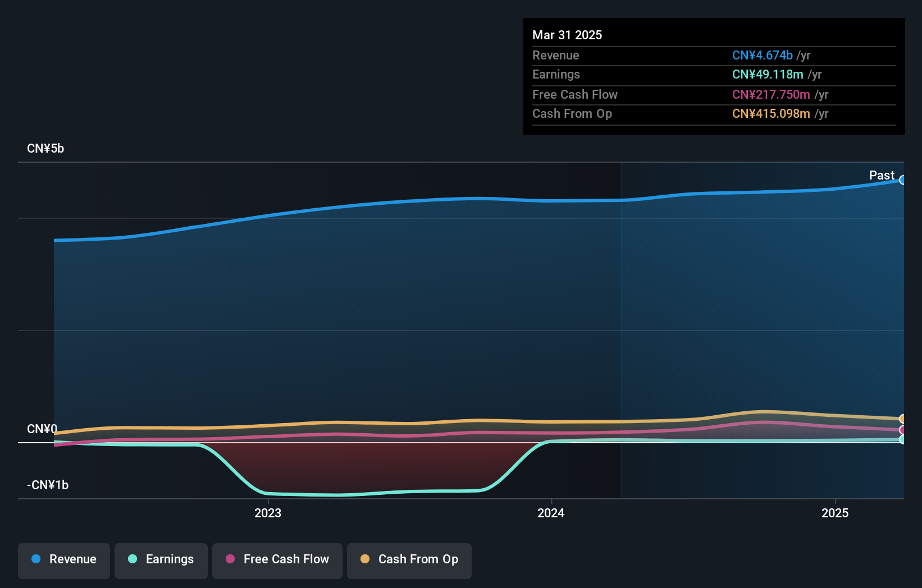922x588 pixels.
Task: Click the blue Revenue end-point marker
Action: [903, 180]
